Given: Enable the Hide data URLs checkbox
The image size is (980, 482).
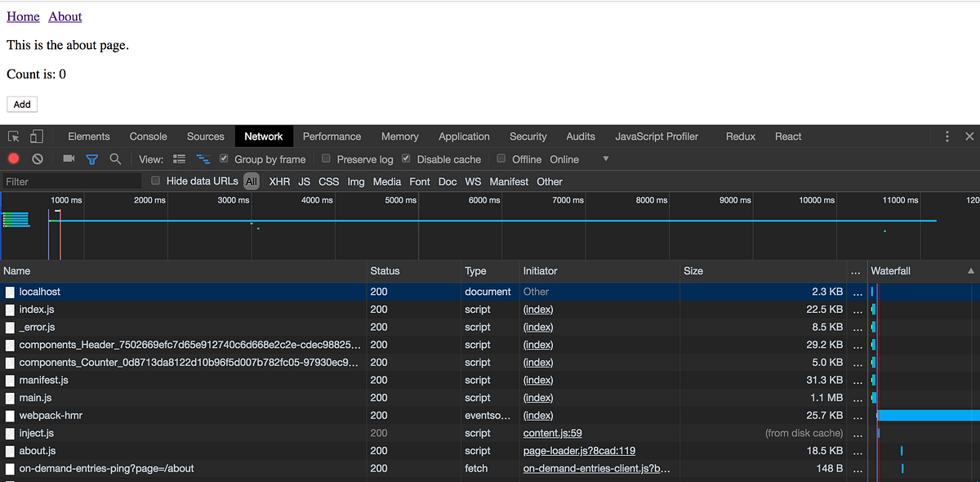Looking at the screenshot, I should pos(156,181).
